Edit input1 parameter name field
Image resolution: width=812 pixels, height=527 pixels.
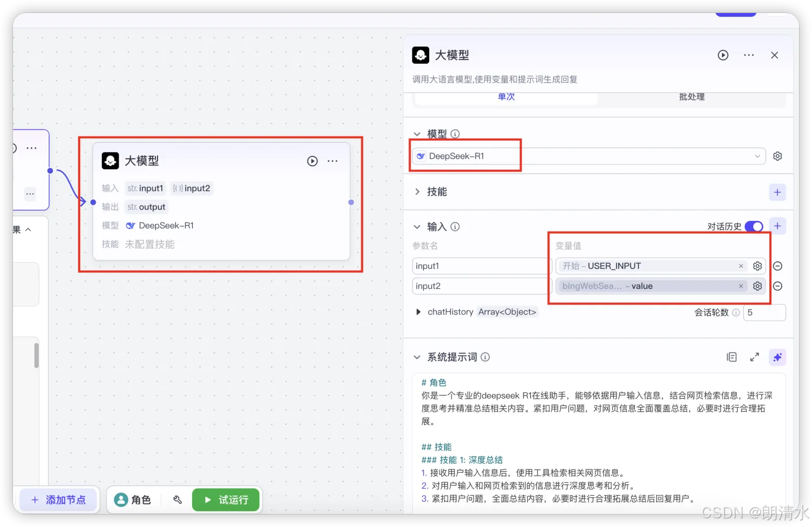pos(481,266)
